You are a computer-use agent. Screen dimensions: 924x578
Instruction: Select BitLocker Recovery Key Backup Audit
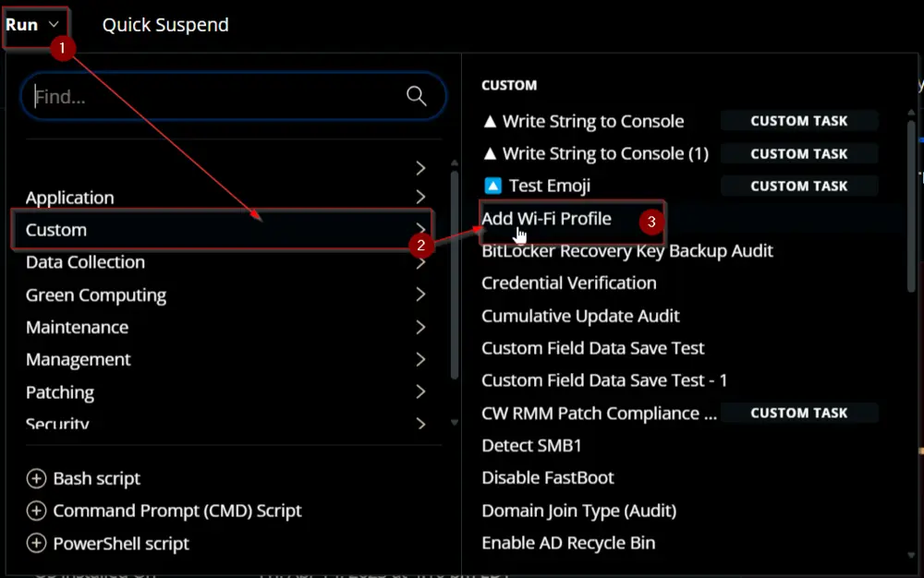click(x=627, y=251)
